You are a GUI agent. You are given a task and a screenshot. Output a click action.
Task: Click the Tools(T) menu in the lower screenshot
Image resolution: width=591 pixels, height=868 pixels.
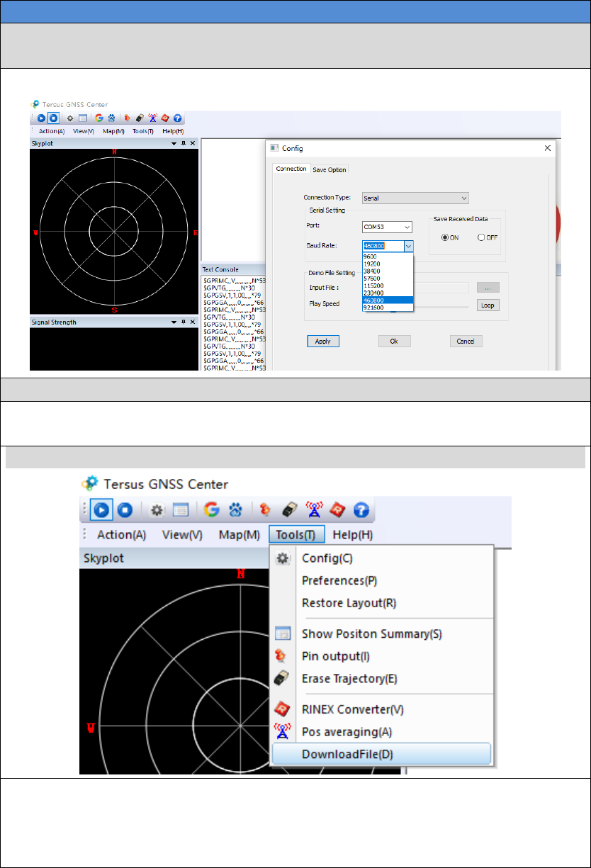(297, 534)
